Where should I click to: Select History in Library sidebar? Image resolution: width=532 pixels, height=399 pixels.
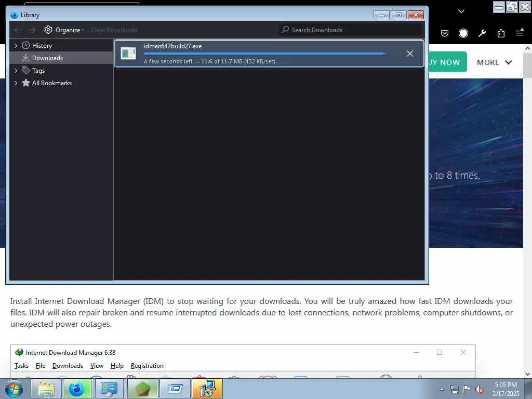click(x=42, y=46)
